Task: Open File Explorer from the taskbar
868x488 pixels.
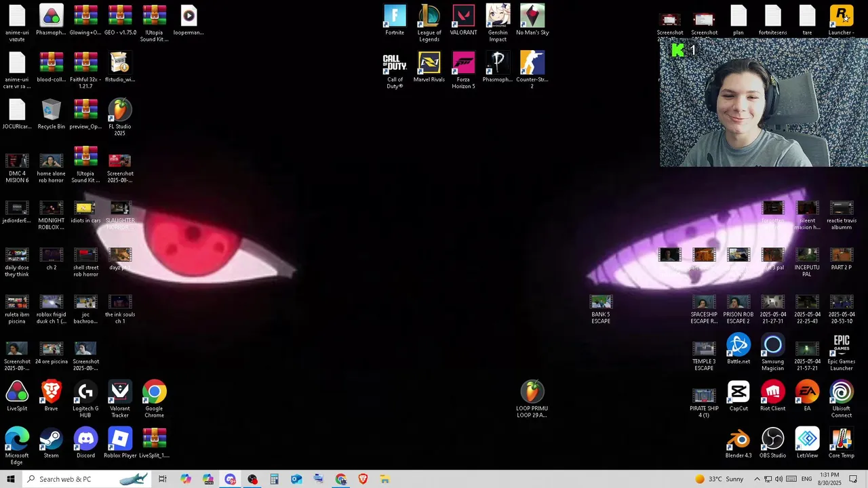Action: 384,479
